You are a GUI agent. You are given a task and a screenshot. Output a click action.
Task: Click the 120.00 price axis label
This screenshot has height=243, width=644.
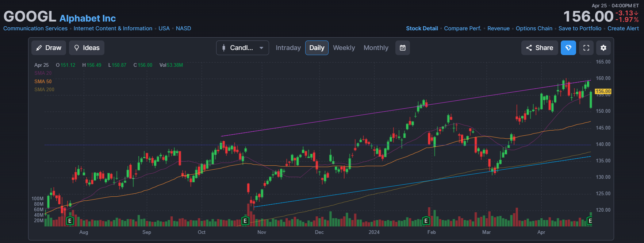pyautogui.click(x=603, y=210)
